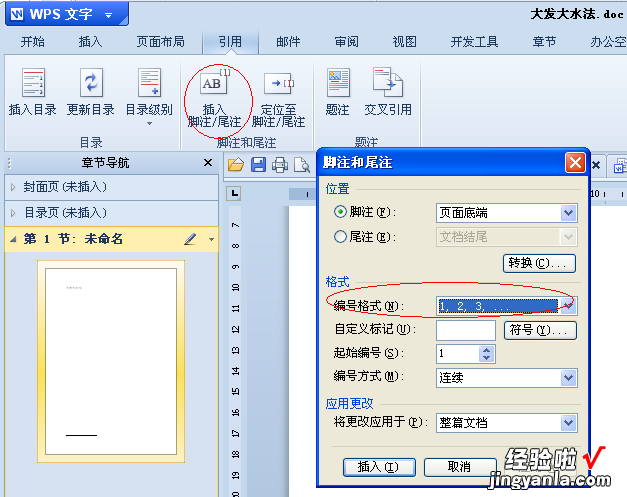Open the 编号格式 number format dropdown
The width and height of the screenshot is (627, 497).
tap(568, 306)
